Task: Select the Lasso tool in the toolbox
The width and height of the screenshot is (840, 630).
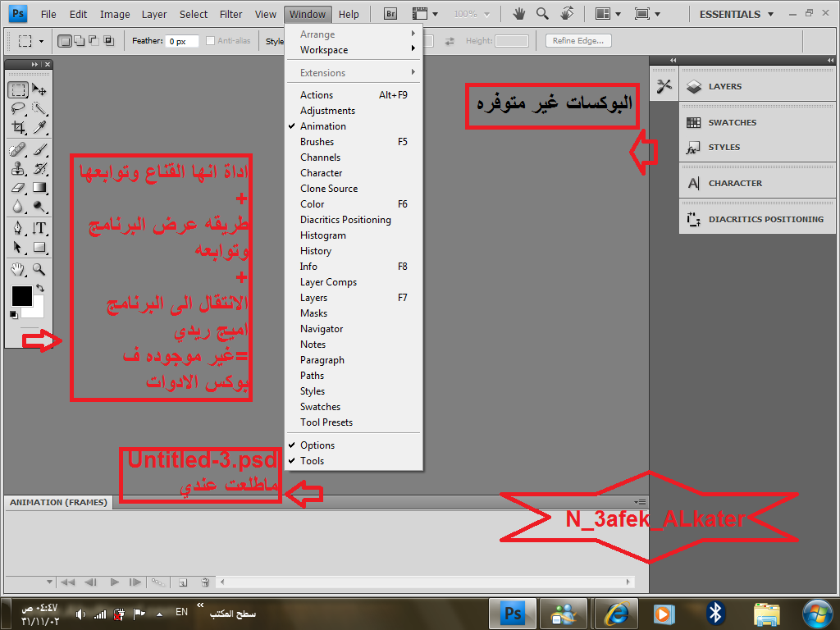Action: coord(18,108)
